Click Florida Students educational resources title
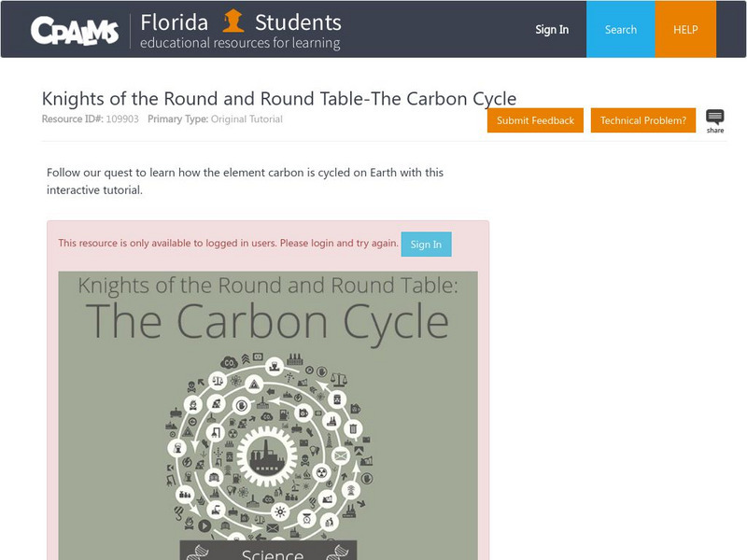 pos(241,31)
